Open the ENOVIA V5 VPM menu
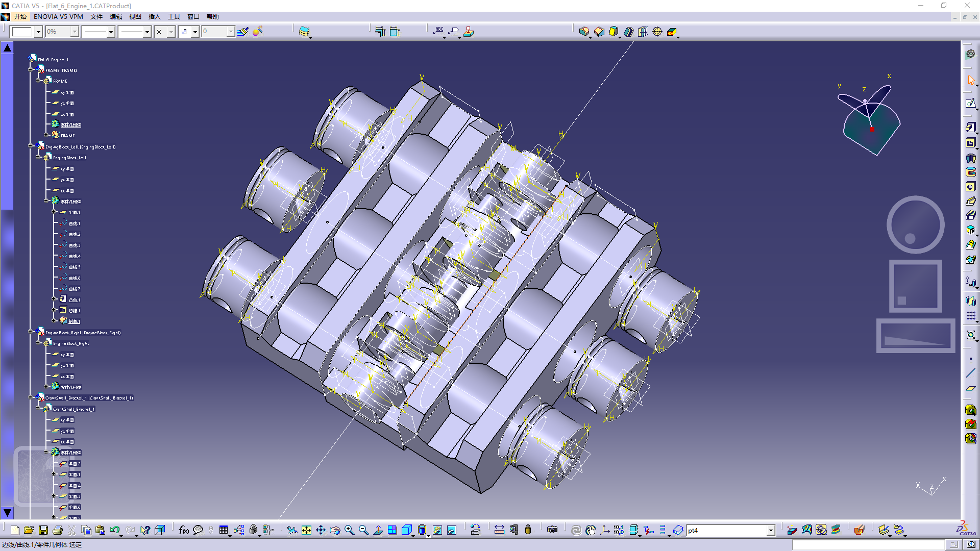Image resolution: width=980 pixels, height=551 pixels. pyautogui.click(x=58, y=17)
